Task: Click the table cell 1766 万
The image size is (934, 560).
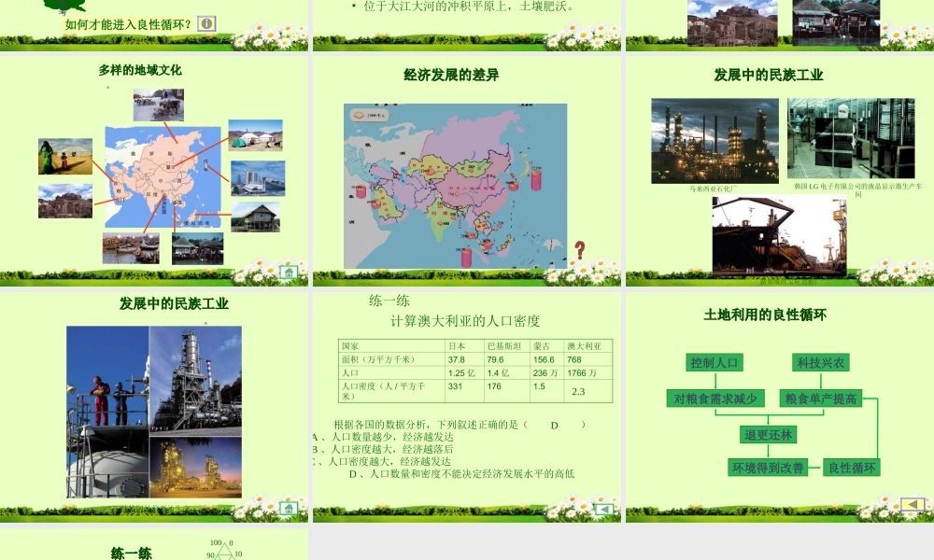Action: click(582, 373)
